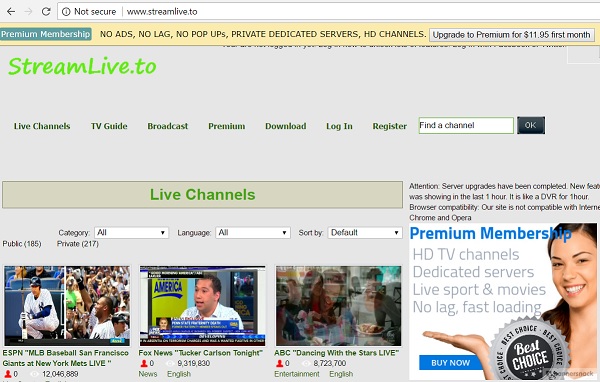Click the views eye icon next to 9,319,830
Viewport: 600px width, 382px height.
(171, 364)
